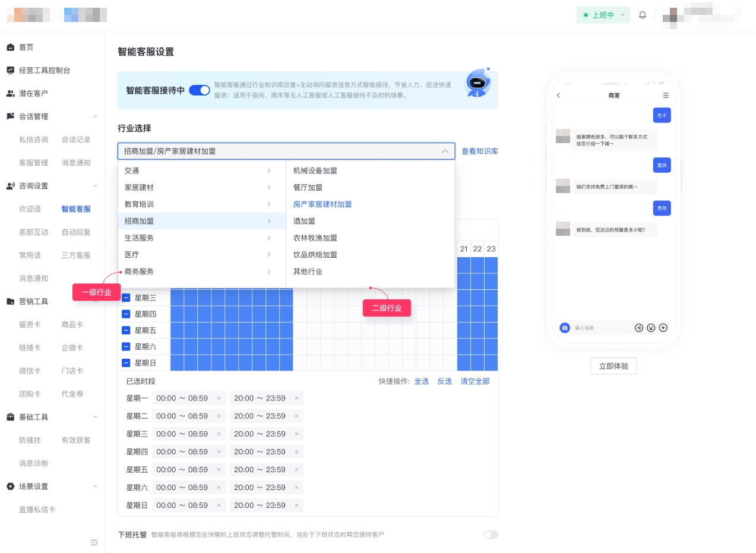Collapse the 场景设置 section chevron
This screenshot has width=756, height=553.
click(95, 486)
